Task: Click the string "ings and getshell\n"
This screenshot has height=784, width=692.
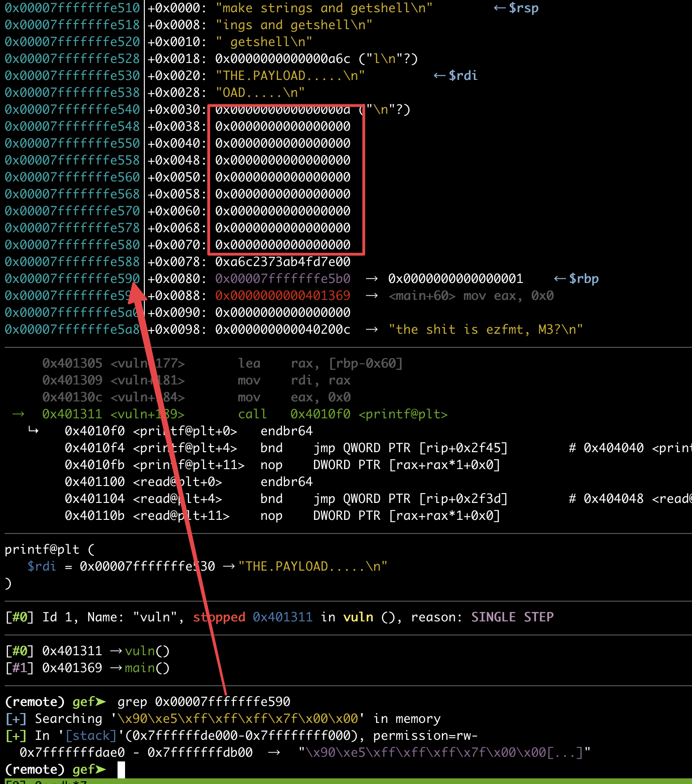Action: pos(294,25)
